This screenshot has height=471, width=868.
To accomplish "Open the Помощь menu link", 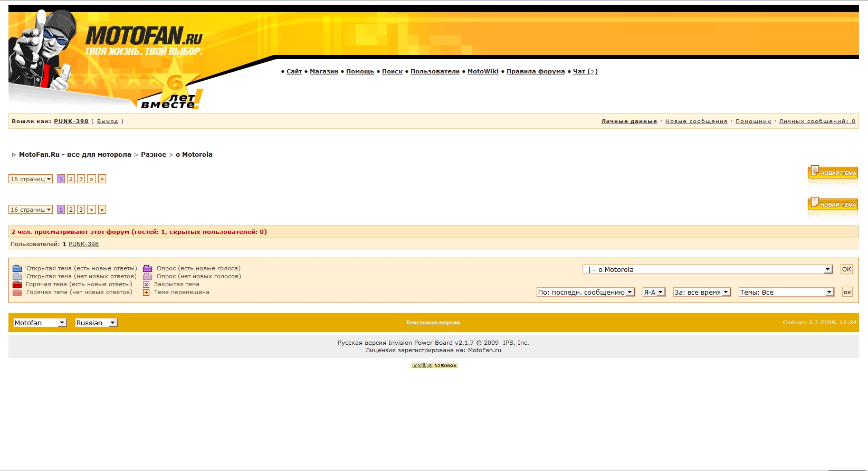I will tap(360, 71).
